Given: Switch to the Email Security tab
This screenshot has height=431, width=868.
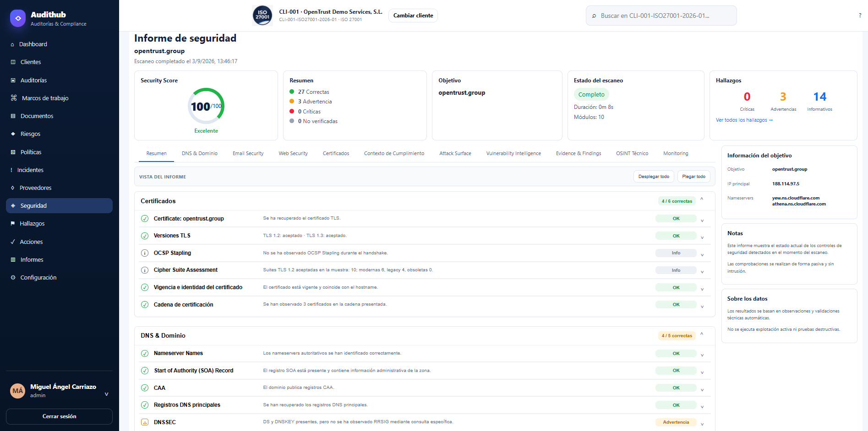Looking at the screenshot, I should 248,154.
